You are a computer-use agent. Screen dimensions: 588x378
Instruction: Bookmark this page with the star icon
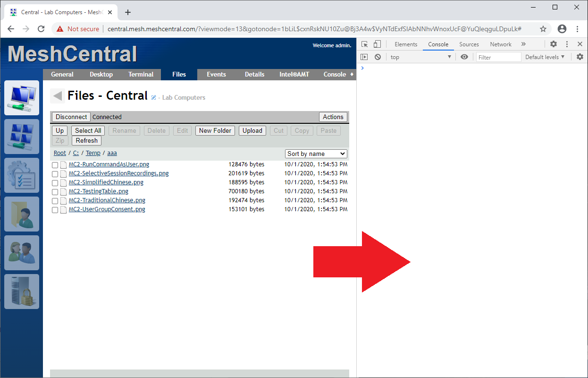tap(543, 29)
